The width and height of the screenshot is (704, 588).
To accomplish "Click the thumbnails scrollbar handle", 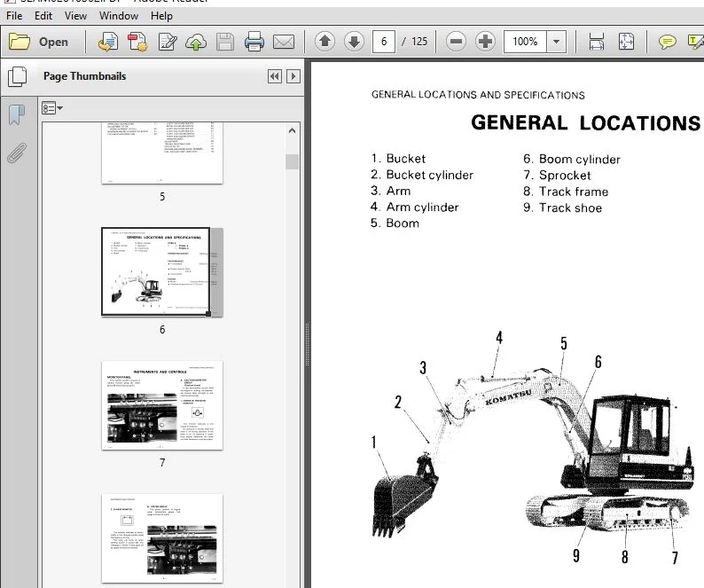I will click(292, 161).
